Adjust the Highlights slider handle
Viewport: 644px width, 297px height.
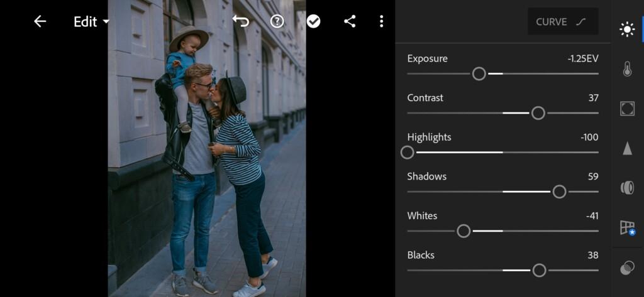(x=407, y=153)
